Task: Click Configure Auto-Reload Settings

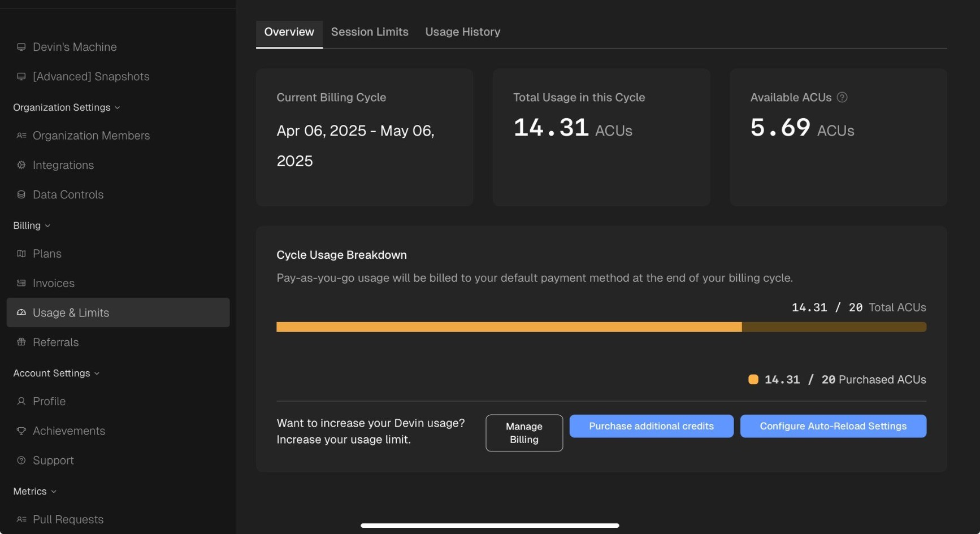Action: (x=833, y=426)
